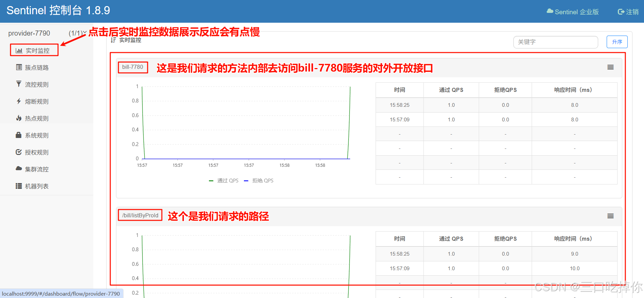Click the provider-7790 application name
Image resolution: width=644 pixels, height=298 pixels.
point(29,33)
